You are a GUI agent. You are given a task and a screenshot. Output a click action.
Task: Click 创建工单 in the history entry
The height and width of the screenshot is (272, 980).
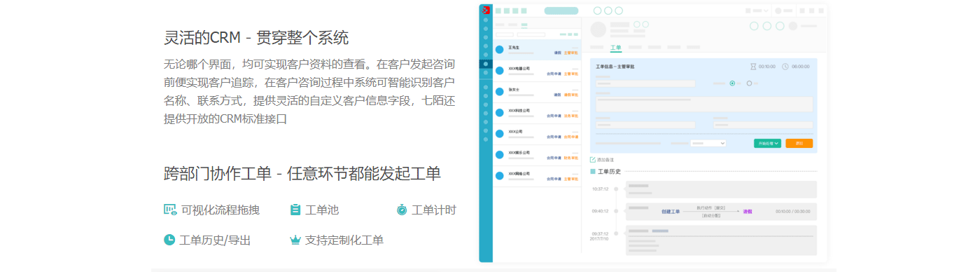671,211
